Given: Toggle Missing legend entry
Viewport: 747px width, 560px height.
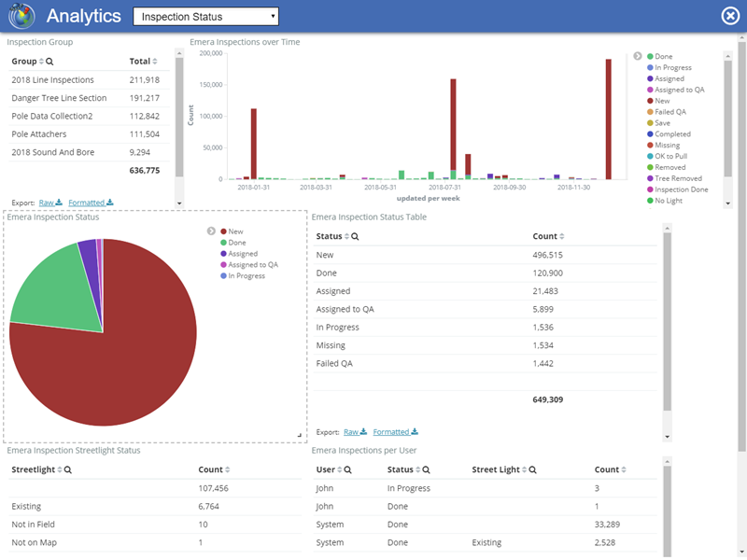Looking at the screenshot, I should 663,146.
